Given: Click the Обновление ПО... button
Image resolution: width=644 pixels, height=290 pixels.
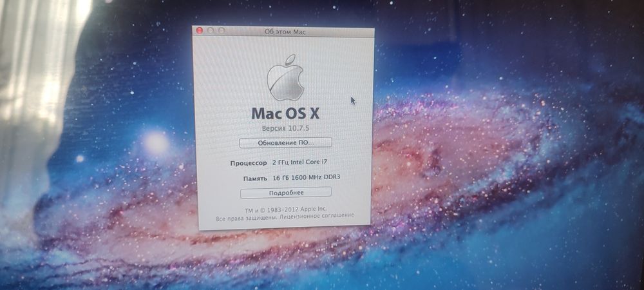Looking at the screenshot, I should (x=285, y=142).
